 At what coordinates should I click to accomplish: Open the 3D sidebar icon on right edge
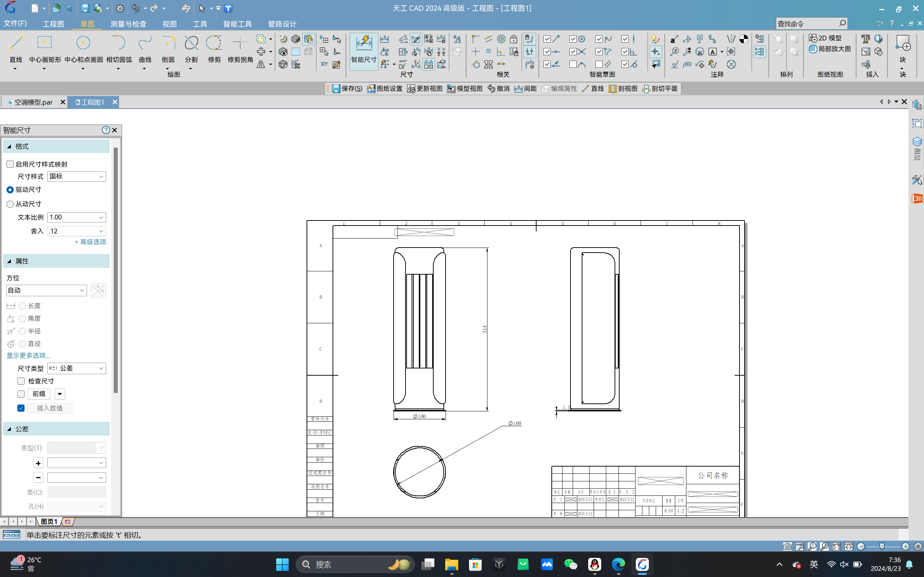click(x=917, y=198)
